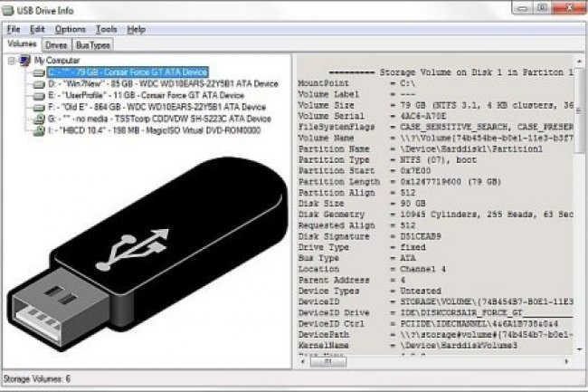Click the Storage Volume on Disk 1 header

pos(451,72)
